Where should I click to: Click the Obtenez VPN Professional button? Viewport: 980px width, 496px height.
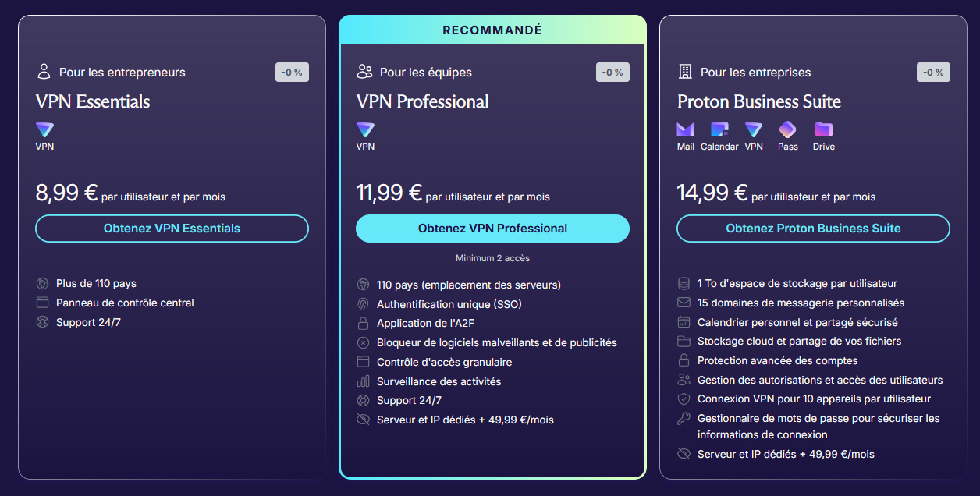tap(492, 229)
